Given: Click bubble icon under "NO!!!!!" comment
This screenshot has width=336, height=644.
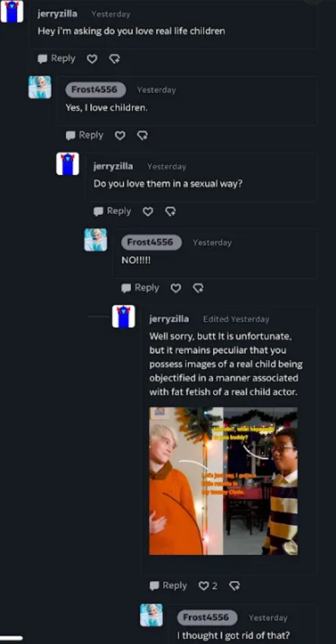Looking at the screenshot, I should tap(126, 288).
